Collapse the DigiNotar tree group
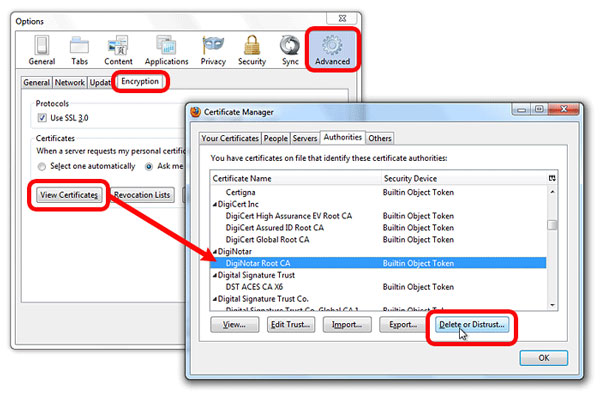 (215, 252)
